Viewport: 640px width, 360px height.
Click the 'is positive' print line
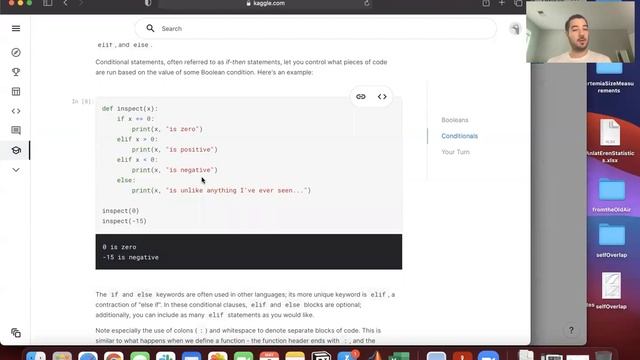coord(174,149)
